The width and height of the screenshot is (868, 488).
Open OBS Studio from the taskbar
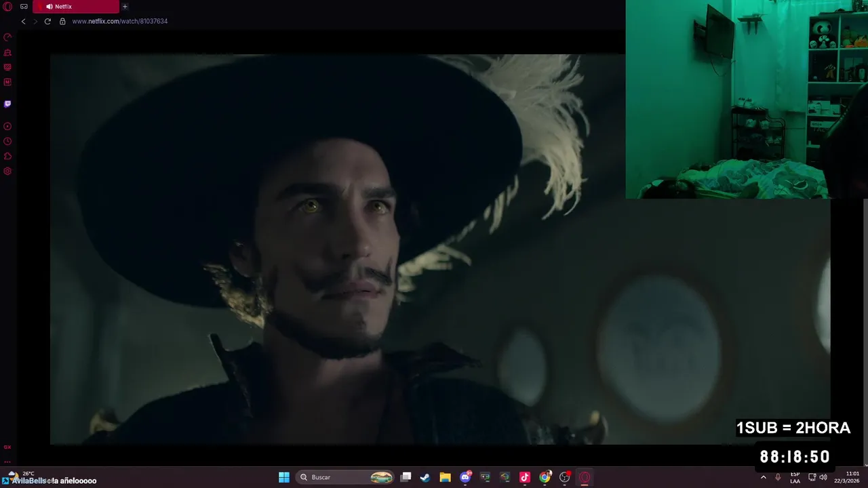pyautogui.click(x=565, y=477)
